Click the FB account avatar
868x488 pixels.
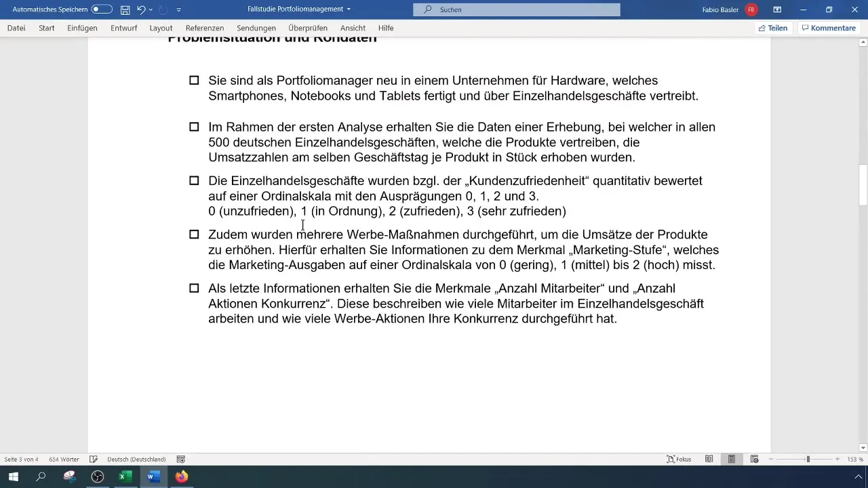[751, 9]
